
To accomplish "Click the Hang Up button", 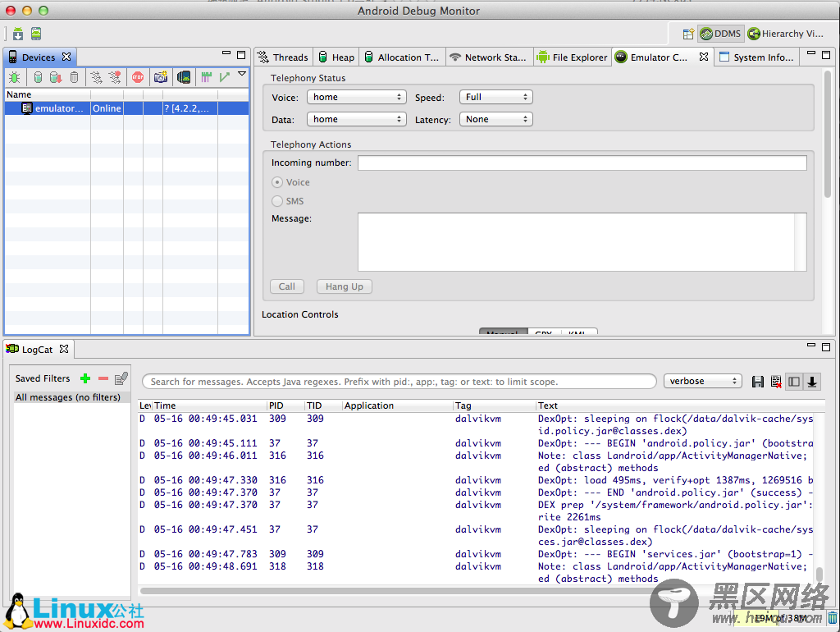I will pos(344,286).
